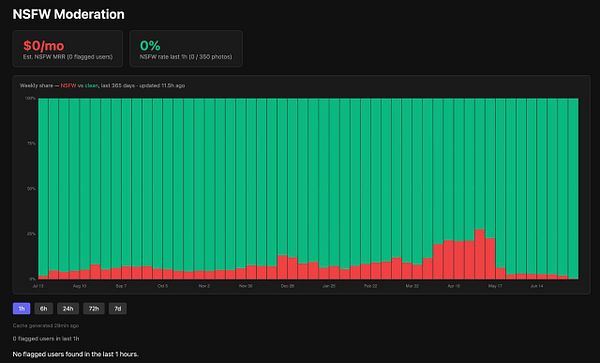Click the $0/mo estimated MRR value
This screenshot has width=600, height=363.
44,46
